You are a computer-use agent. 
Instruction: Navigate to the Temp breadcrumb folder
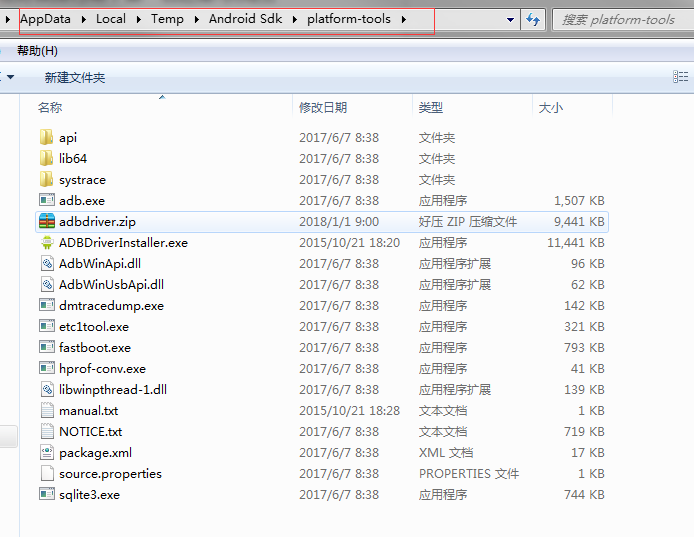(167, 19)
